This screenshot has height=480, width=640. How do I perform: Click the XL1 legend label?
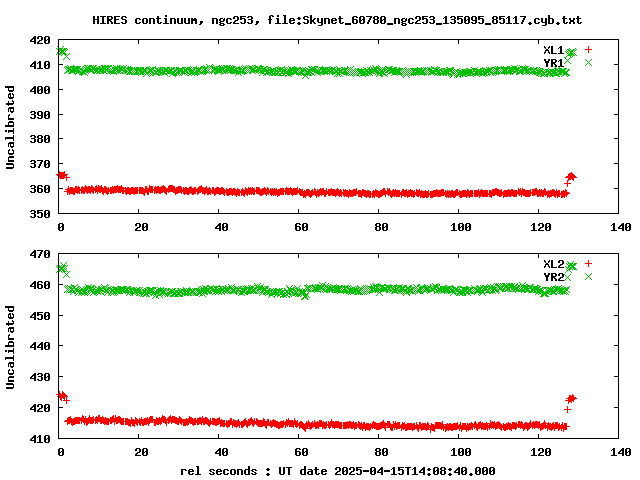pos(553,50)
